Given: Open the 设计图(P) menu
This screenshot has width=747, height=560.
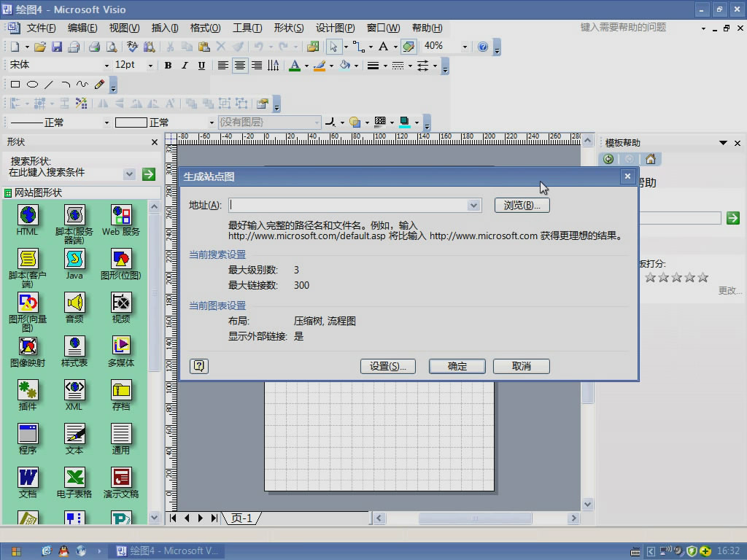Looking at the screenshot, I should click(x=336, y=28).
